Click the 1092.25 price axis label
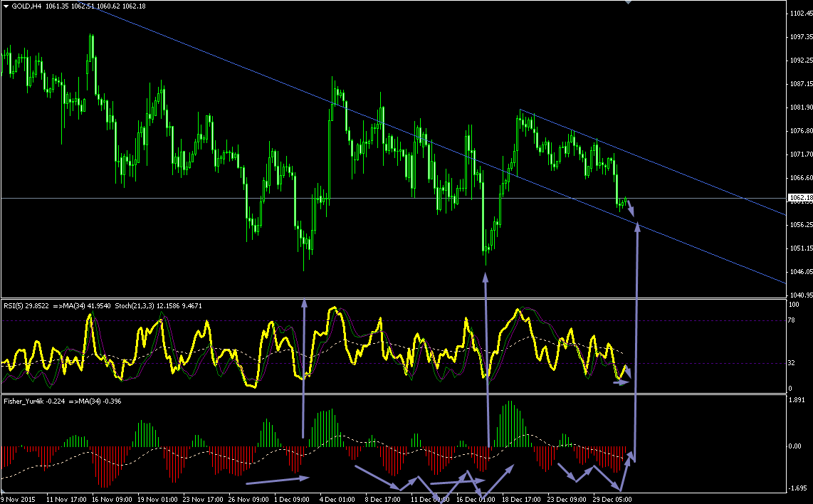The height and width of the screenshot is (504, 813). coord(802,60)
